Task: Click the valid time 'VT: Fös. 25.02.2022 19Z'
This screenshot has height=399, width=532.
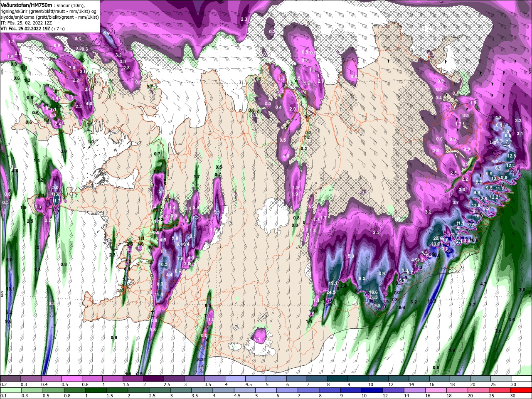Action: click(26, 29)
